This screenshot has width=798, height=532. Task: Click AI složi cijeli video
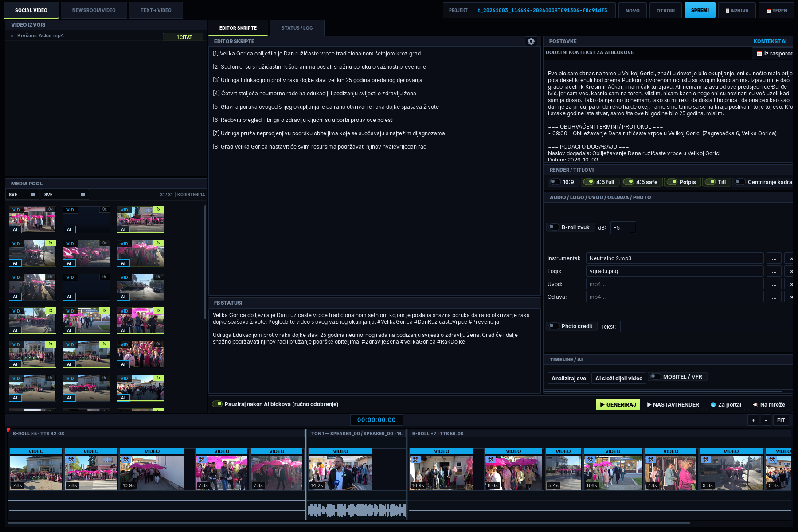point(618,378)
